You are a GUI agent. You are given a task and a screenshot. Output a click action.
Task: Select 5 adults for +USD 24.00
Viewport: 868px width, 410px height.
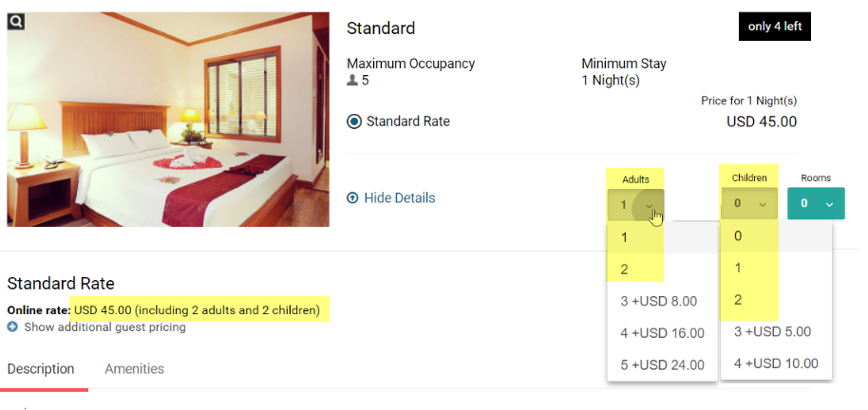[x=661, y=365]
